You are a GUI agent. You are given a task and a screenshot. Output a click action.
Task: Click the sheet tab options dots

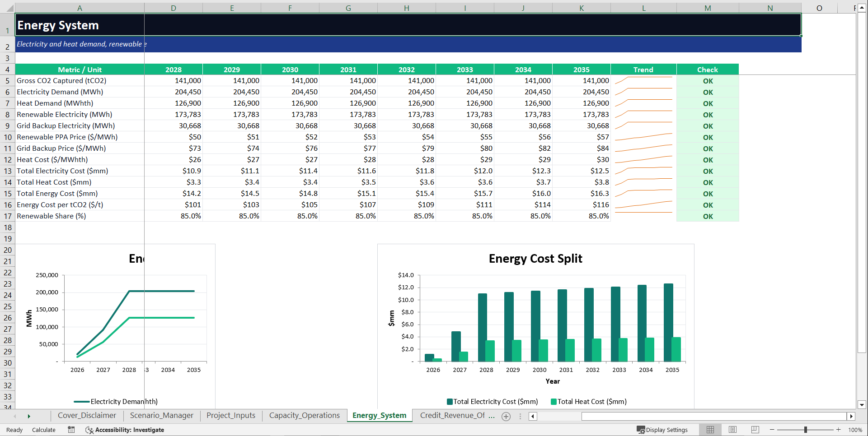click(520, 416)
